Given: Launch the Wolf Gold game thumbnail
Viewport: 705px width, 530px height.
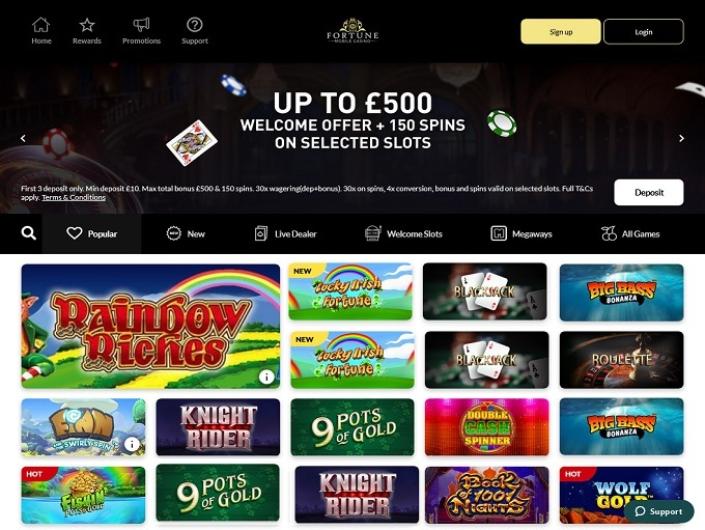Looking at the screenshot, I should click(x=621, y=494).
